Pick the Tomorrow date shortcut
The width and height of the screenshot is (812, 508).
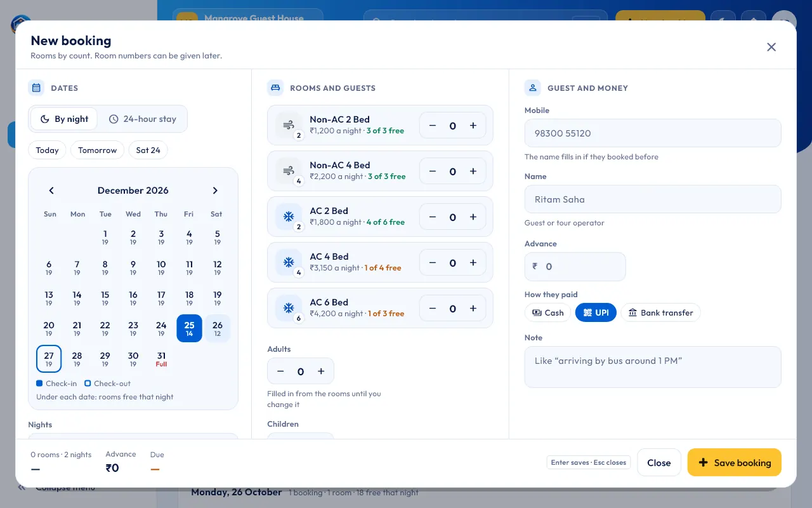click(97, 150)
